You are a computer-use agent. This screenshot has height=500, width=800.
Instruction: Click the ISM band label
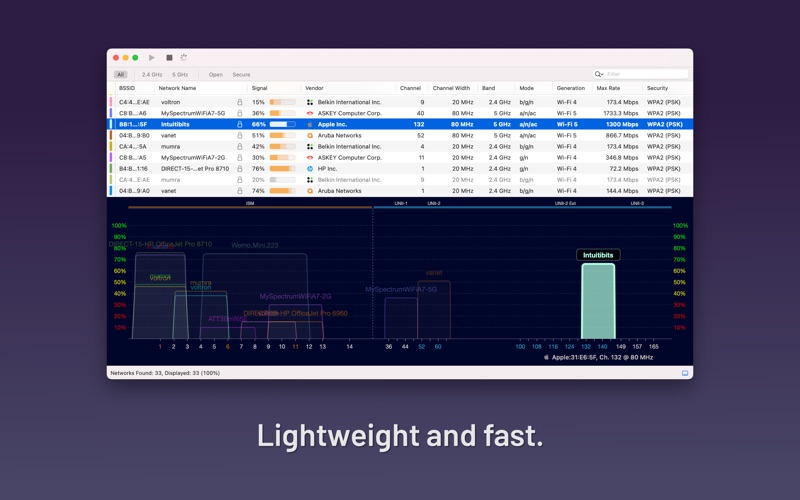(250, 203)
